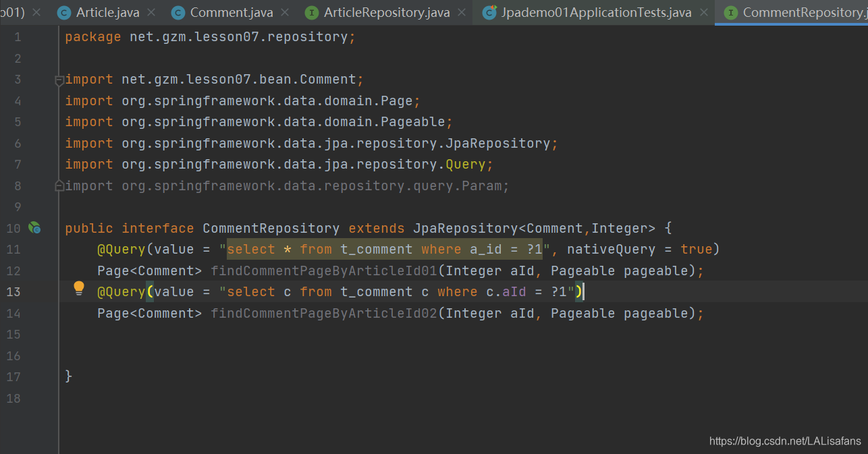Click 'Comment' in the bean.Comment import
The width and height of the screenshot is (868, 454).
pos(328,80)
